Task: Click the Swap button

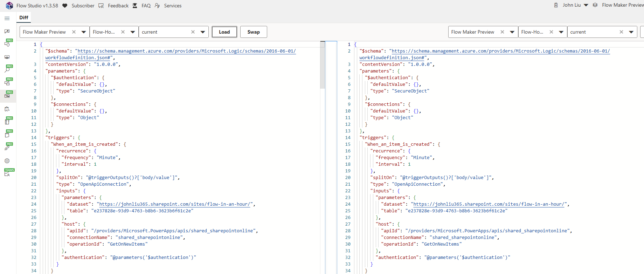Action: pos(254,32)
